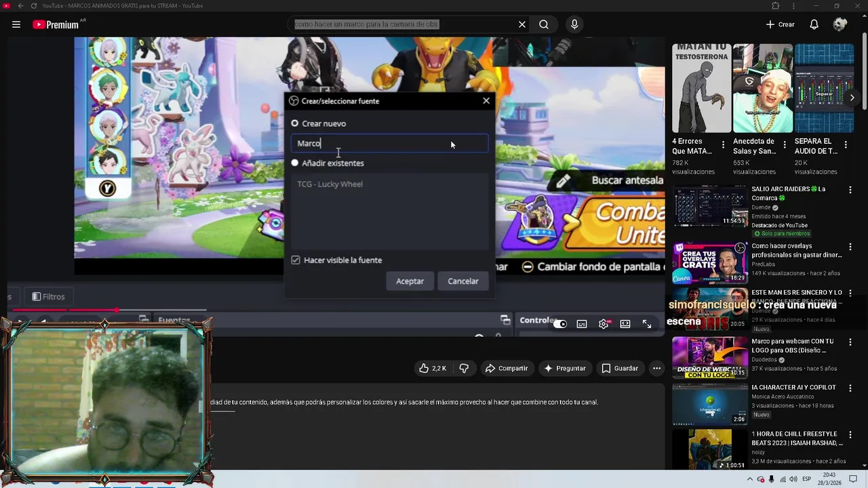
Task: Run search with magnifier button
Action: [x=544, y=24]
